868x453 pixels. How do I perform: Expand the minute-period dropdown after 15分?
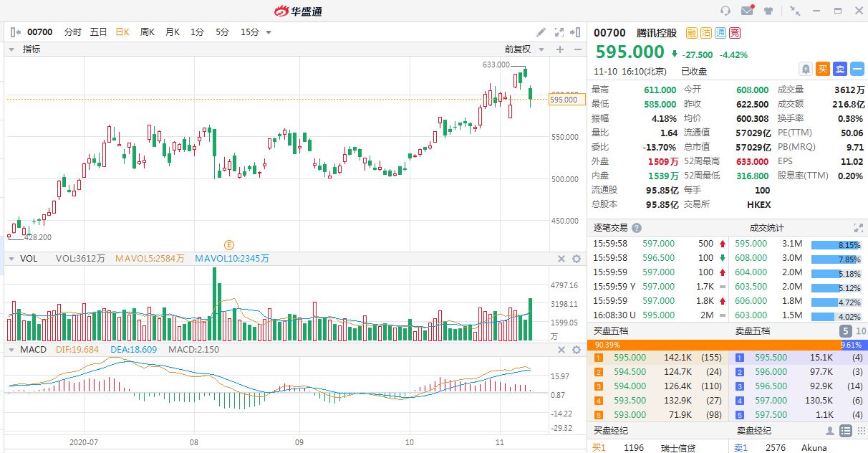click(x=269, y=32)
